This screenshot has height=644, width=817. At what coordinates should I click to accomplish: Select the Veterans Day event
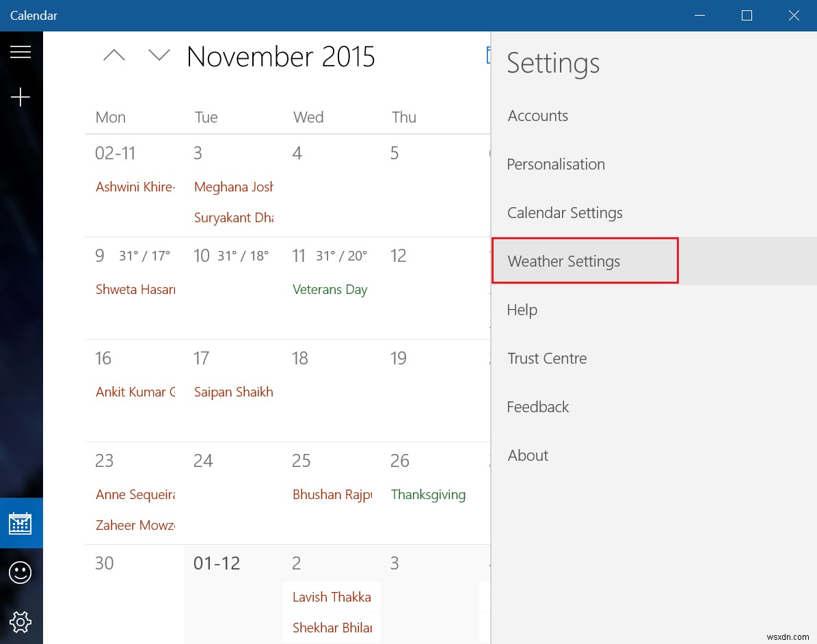coord(330,289)
